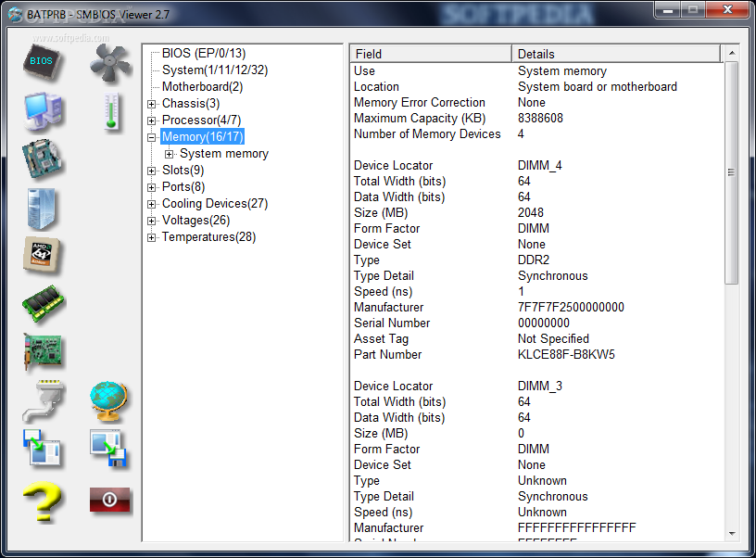The height and width of the screenshot is (558, 756).
Task: Click the load report icon with windows
Action: tap(42, 449)
